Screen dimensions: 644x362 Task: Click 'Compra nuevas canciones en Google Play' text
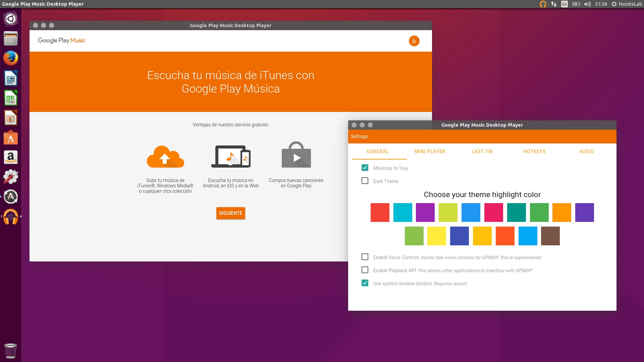pyautogui.click(x=296, y=183)
